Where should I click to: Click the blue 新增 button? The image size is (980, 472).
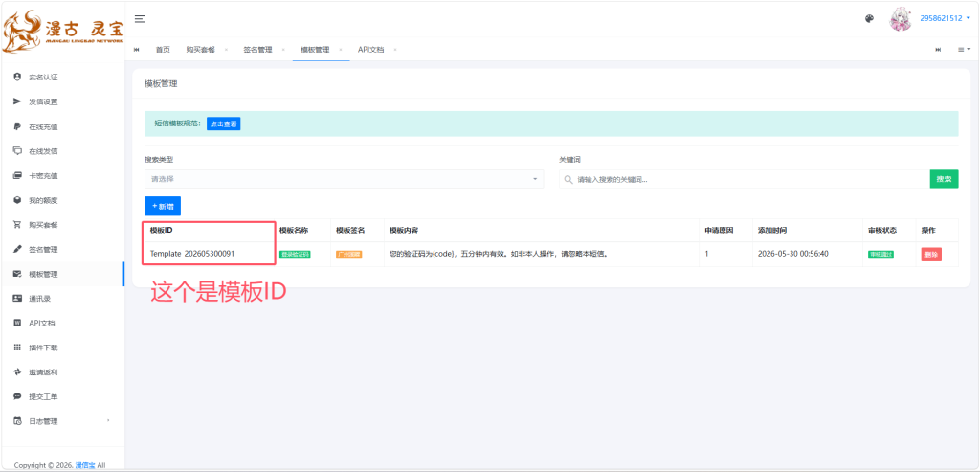click(163, 206)
